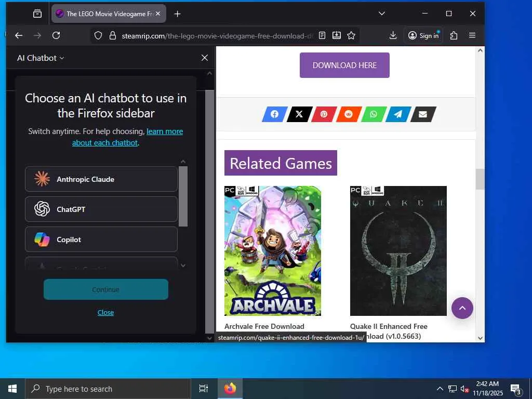The image size is (532, 399).
Task: Click the purple scroll-to-top button
Action: point(462,308)
